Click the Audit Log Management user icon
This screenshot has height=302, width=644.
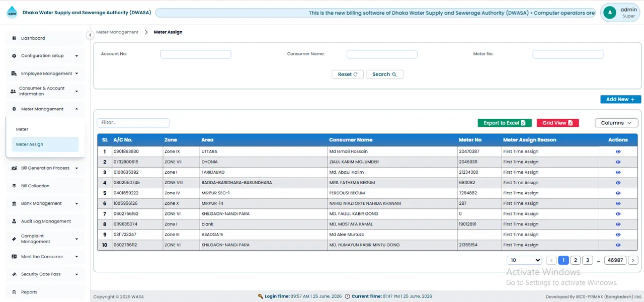tap(15, 221)
